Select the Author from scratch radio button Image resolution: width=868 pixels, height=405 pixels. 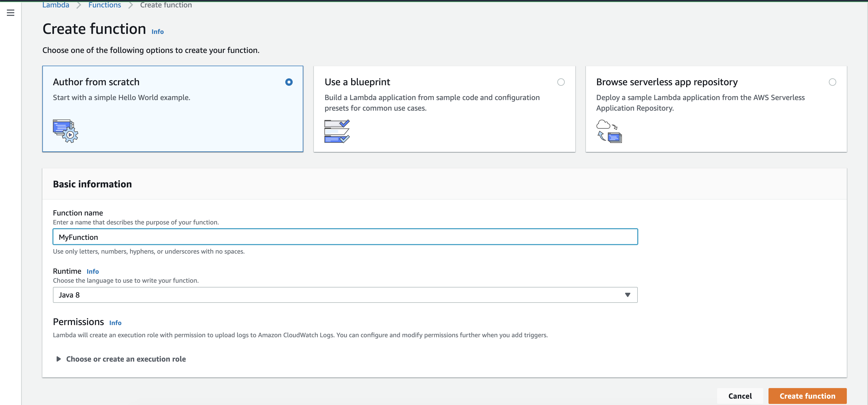(x=289, y=82)
